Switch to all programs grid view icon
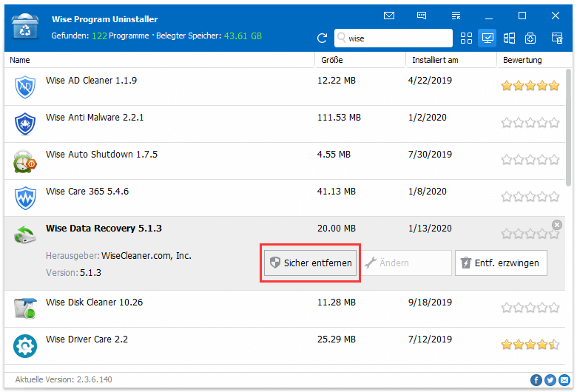Viewport: 577px width, 392px height. (x=466, y=38)
